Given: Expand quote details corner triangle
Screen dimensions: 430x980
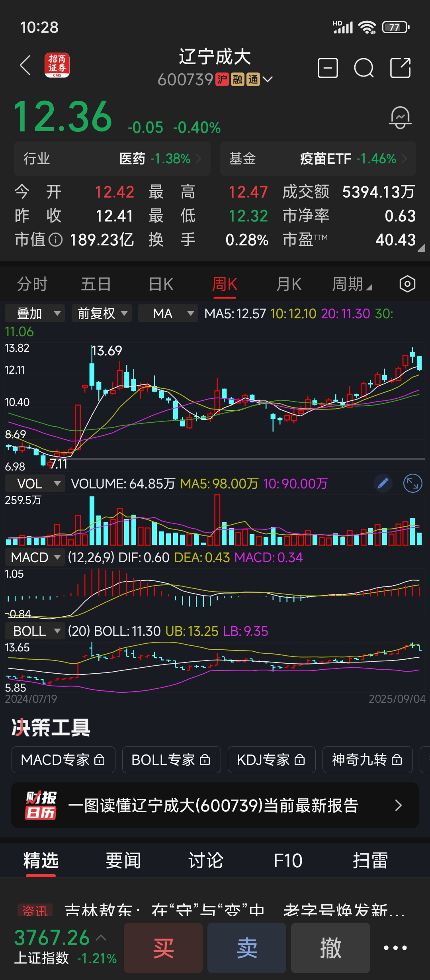Looking at the screenshot, I should 421,248.
